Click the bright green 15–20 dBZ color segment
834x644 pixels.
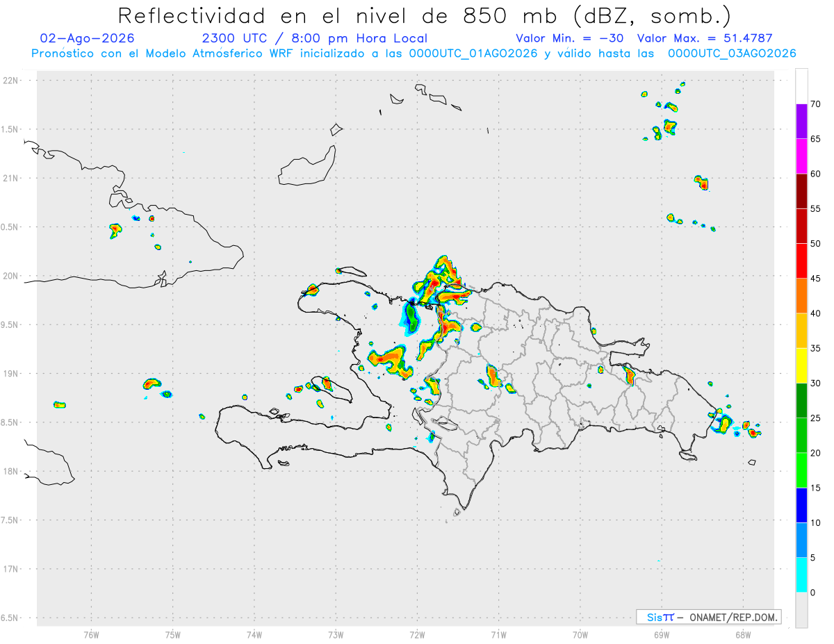coord(801,470)
